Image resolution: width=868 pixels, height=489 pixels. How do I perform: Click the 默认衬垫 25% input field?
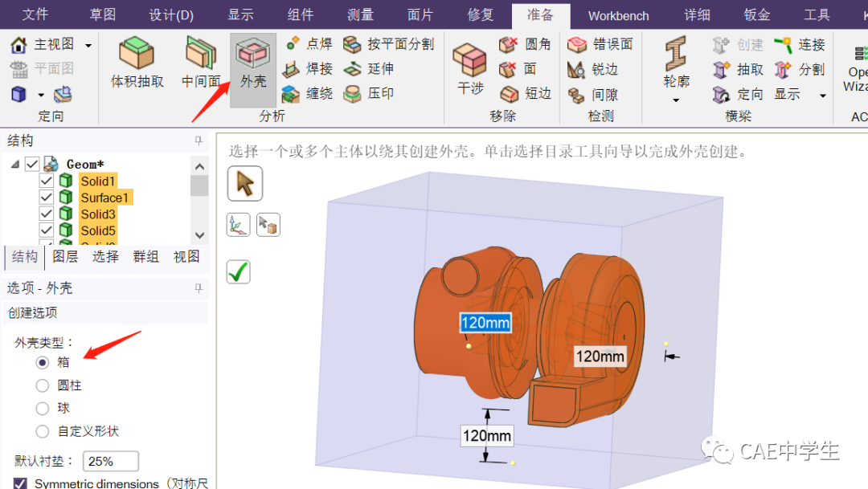(x=111, y=462)
